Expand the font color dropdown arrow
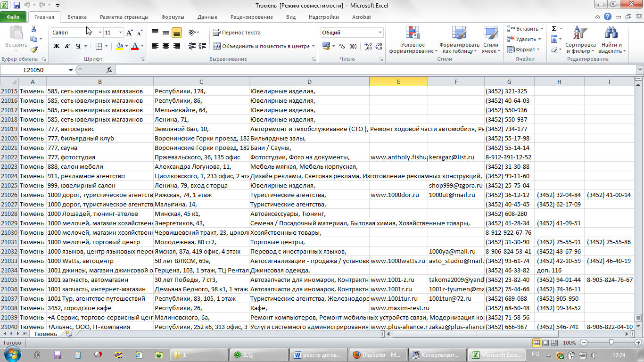The width and height of the screenshot is (644, 362). [x=142, y=46]
